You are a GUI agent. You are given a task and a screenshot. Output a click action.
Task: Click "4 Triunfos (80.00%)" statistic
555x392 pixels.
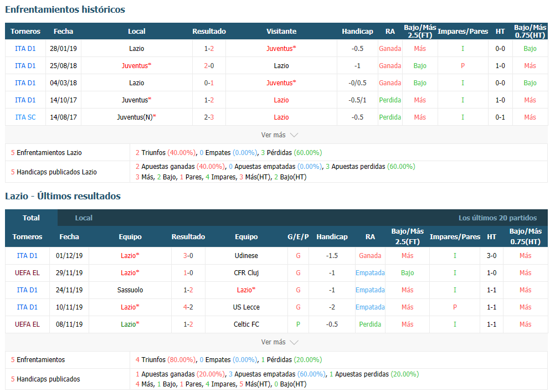pos(166,360)
